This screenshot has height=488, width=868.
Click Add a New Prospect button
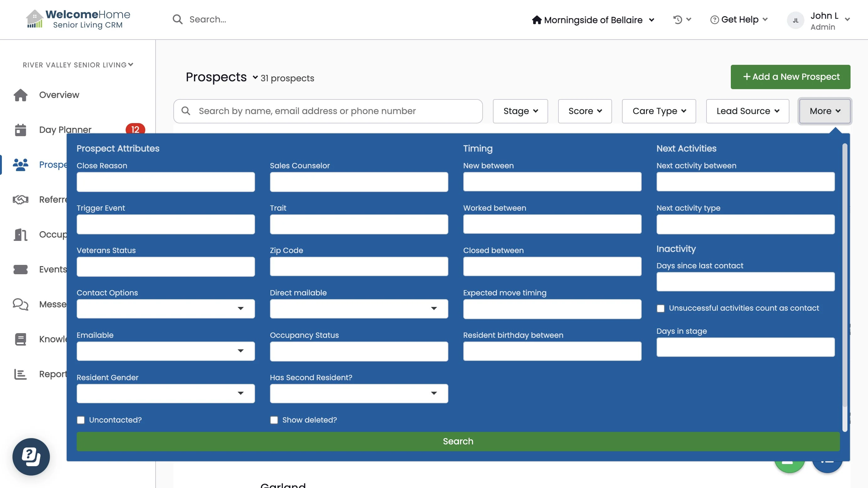pos(790,77)
